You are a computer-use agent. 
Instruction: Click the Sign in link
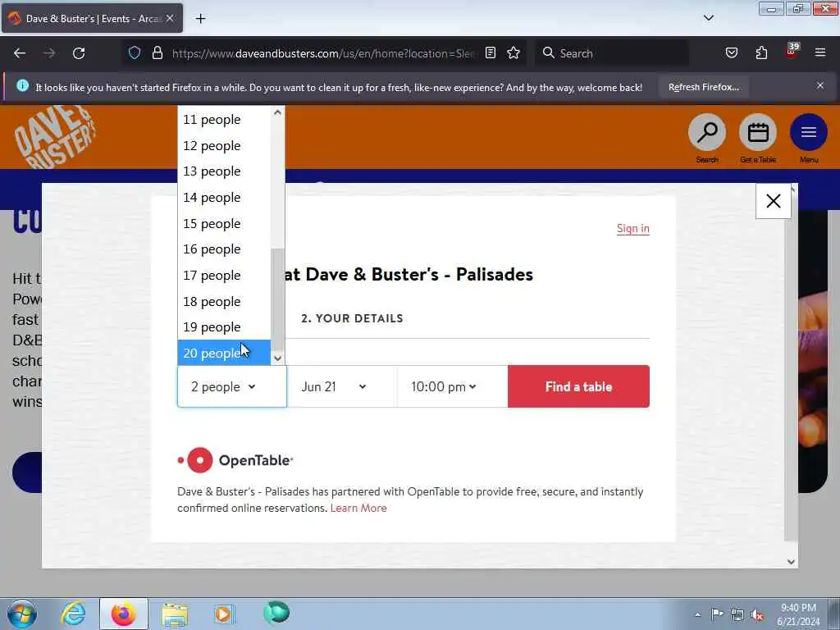[632, 229]
